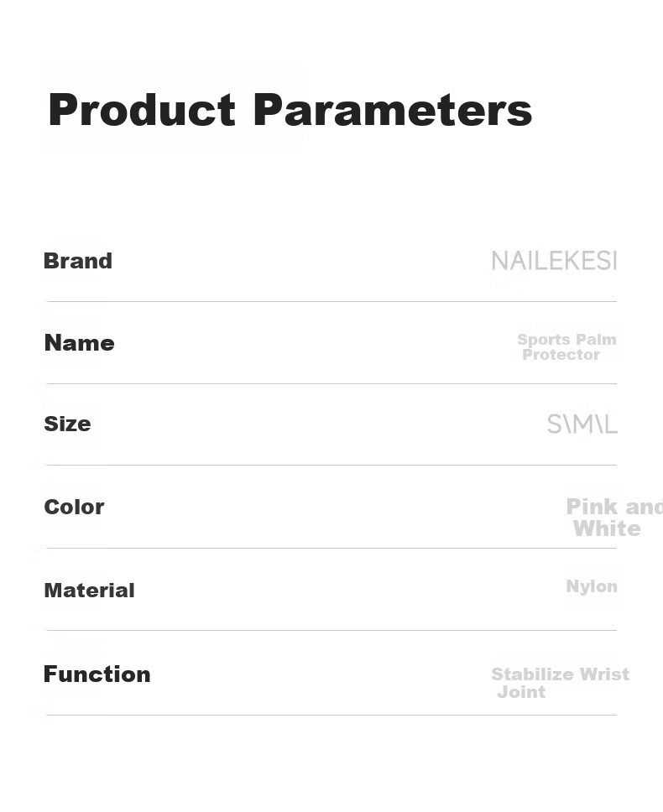Screen dimensions: 663x812
Task: Select the Name label
Action: coord(79,343)
